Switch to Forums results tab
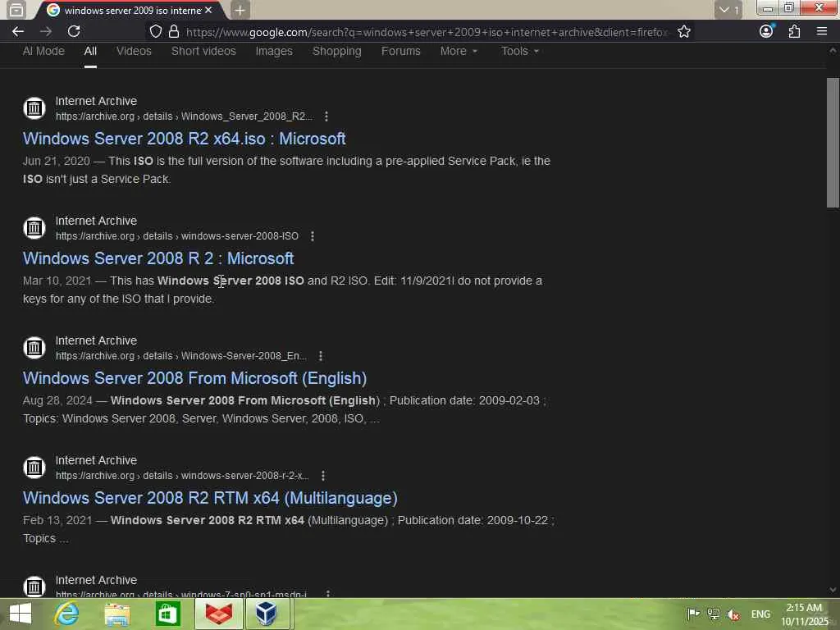840x630 pixels. pos(400,51)
